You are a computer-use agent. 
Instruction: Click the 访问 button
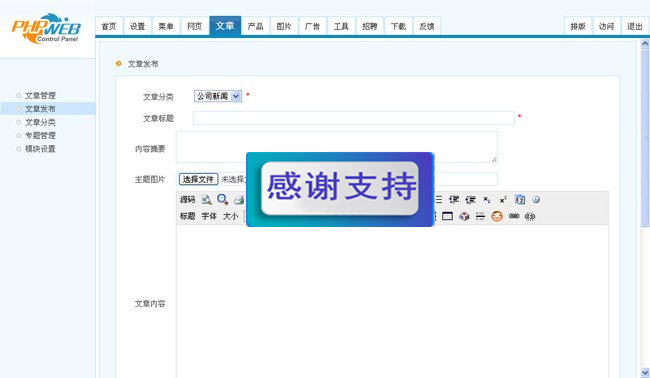(x=606, y=27)
